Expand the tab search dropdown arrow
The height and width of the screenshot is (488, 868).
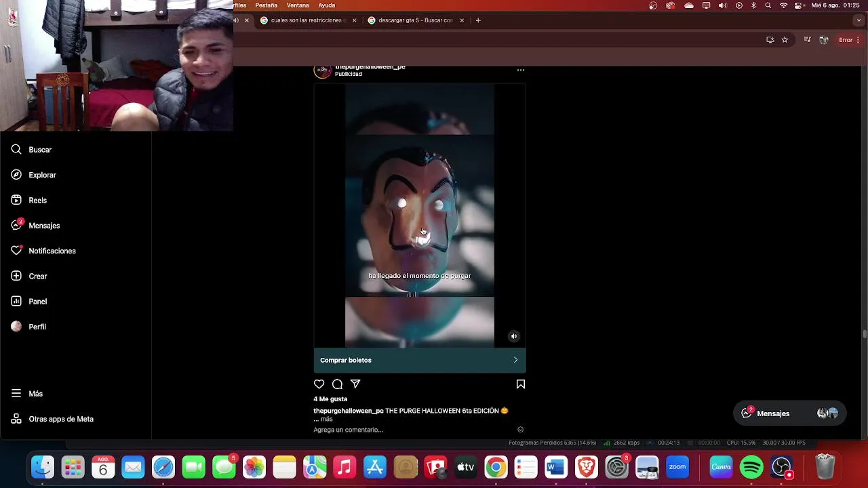pos(859,20)
